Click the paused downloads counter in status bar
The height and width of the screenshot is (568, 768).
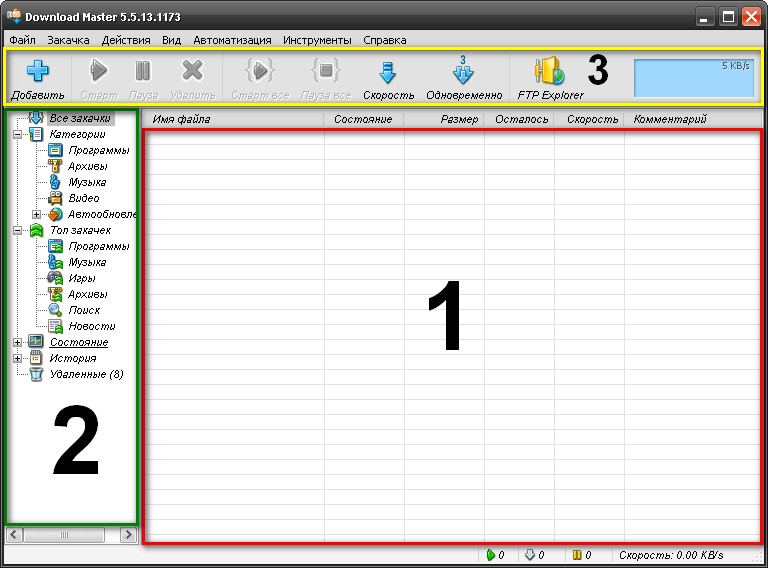pos(582,555)
